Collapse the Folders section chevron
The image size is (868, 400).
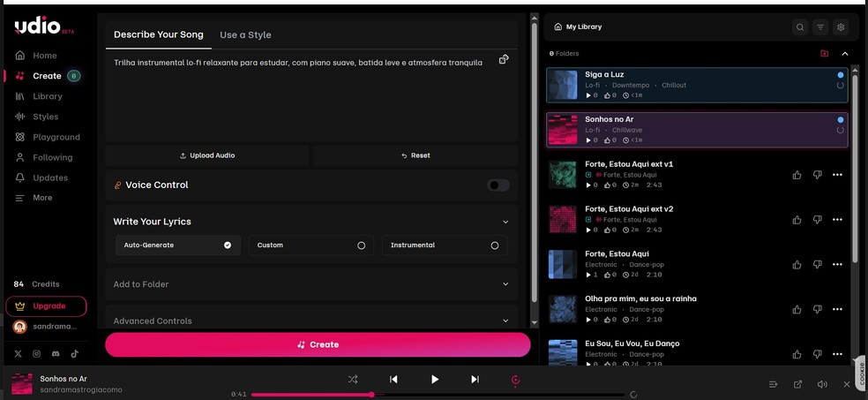point(845,54)
